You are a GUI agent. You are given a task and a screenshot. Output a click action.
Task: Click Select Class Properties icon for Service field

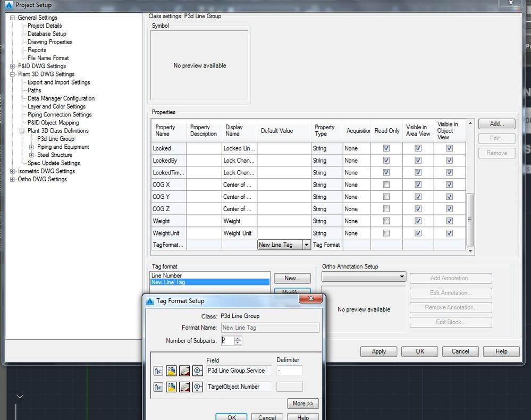point(158,371)
